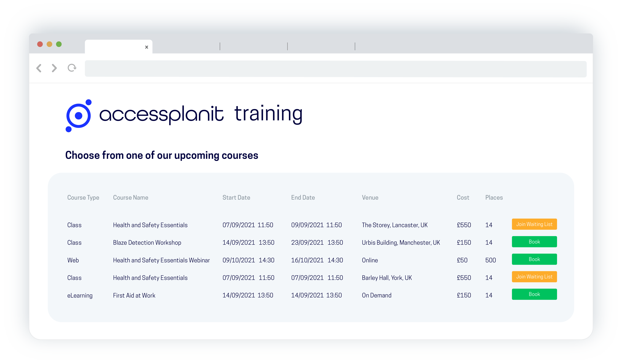Sort courses by the Course Name column
622x364 pixels.
coord(131,197)
